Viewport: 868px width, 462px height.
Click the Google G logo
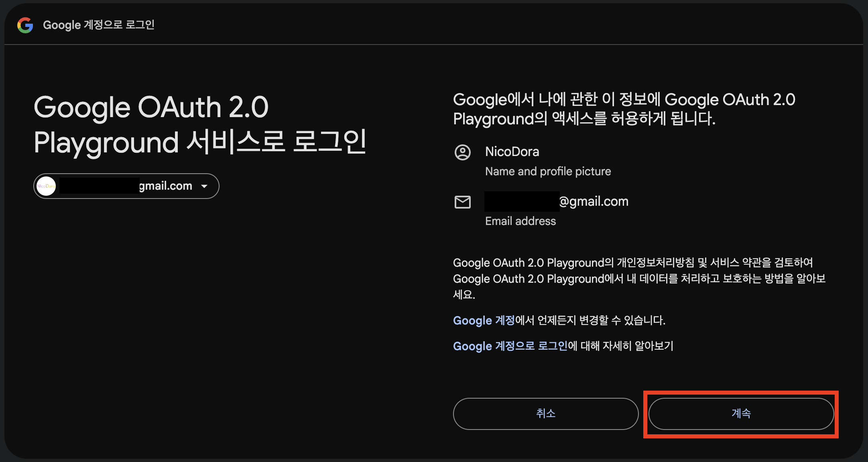click(25, 25)
